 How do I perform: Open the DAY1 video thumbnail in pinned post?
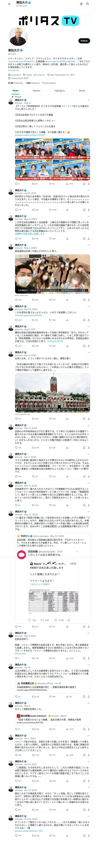(71, 148)
